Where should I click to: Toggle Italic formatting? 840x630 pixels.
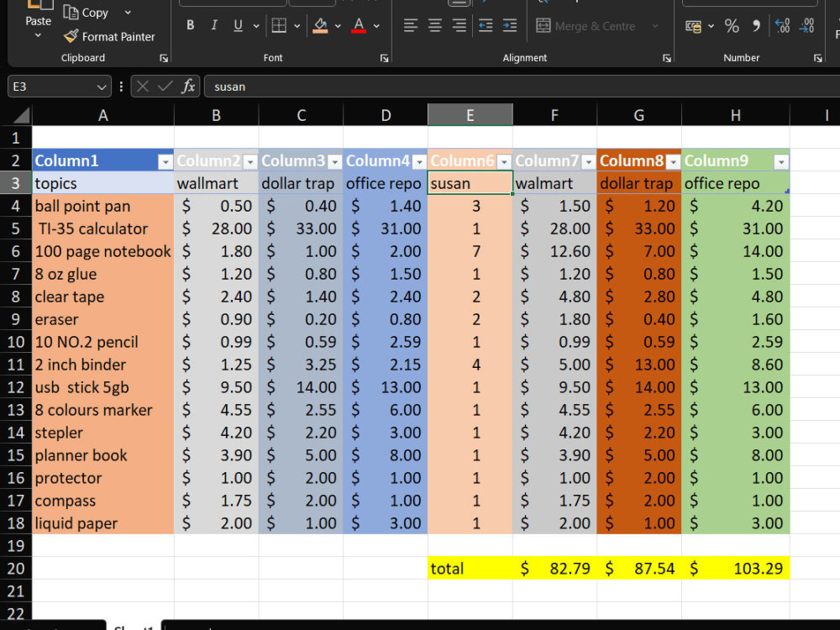pos(214,25)
